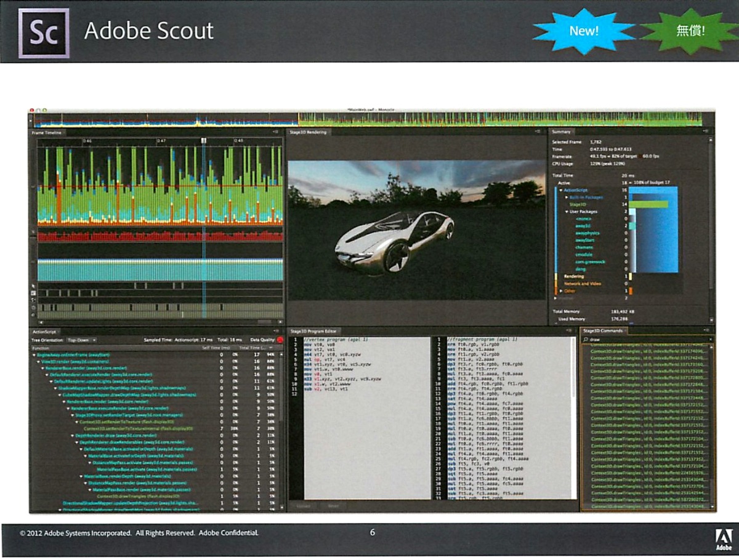Sort by Total Time column arrow
739x560 pixels.
tap(272, 348)
